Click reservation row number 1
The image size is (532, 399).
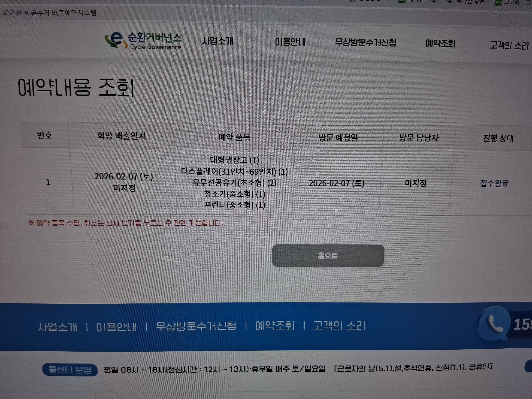(x=48, y=182)
